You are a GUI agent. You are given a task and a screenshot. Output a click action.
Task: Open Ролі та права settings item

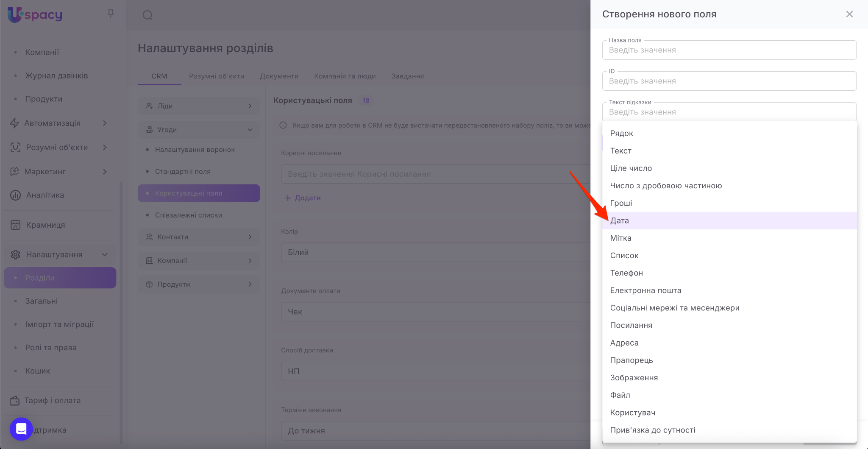coord(51,348)
